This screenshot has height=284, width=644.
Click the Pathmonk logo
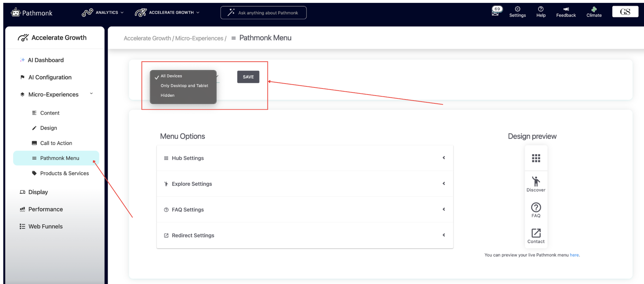[32, 13]
